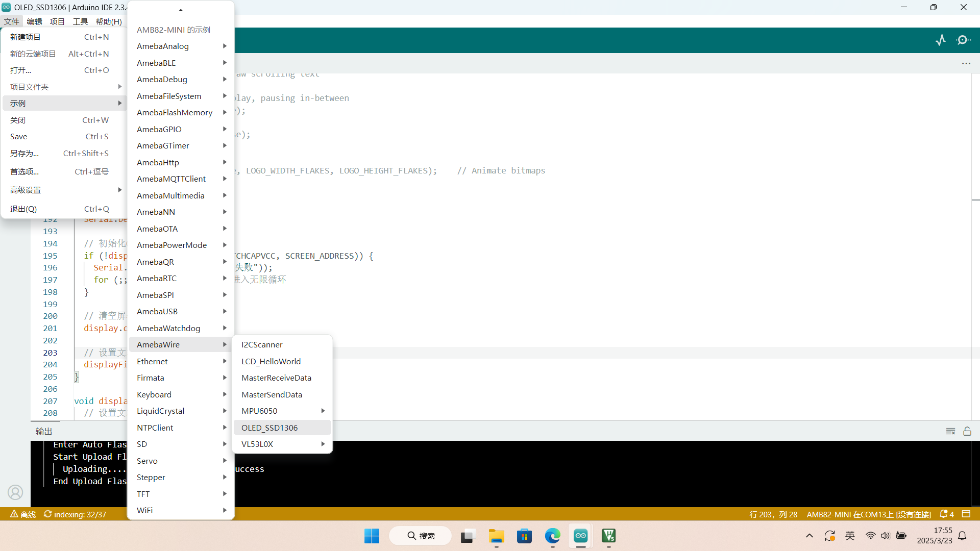The image size is (980, 551).
Task: Open File Explorer from the taskbar
Action: tap(496, 536)
